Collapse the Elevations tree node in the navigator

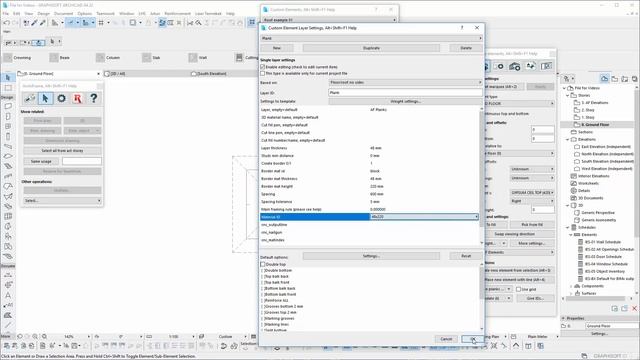pyautogui.click(x=568, y=139)
